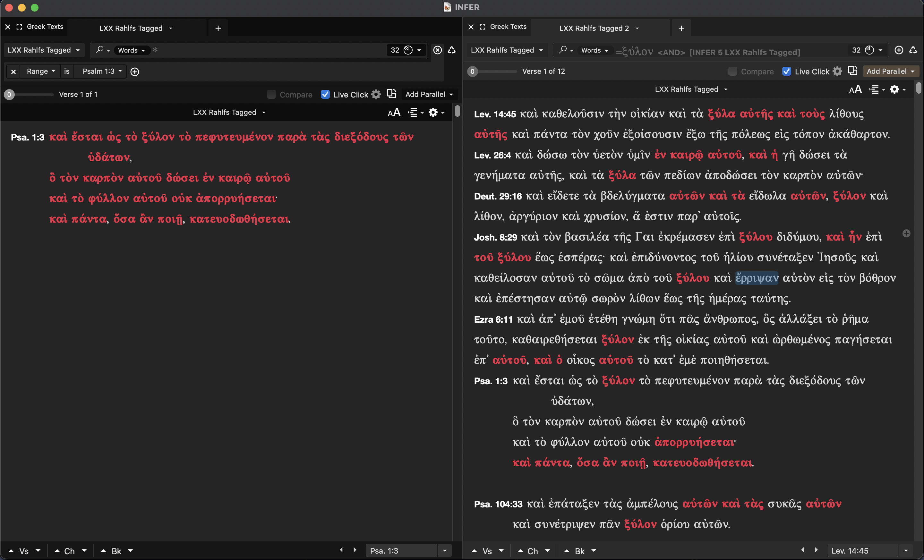The width and height of the screenshot is (924, 560).
Task: Enable Compare checkbox in right pane
Action: pyautogui.click(x=732, y=71)
